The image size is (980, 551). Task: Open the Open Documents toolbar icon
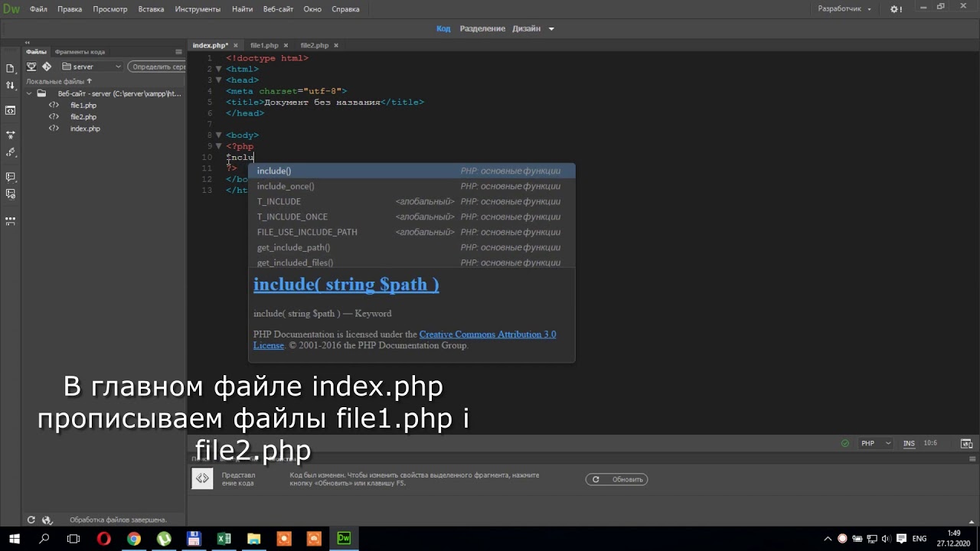[x=10, y=68]
